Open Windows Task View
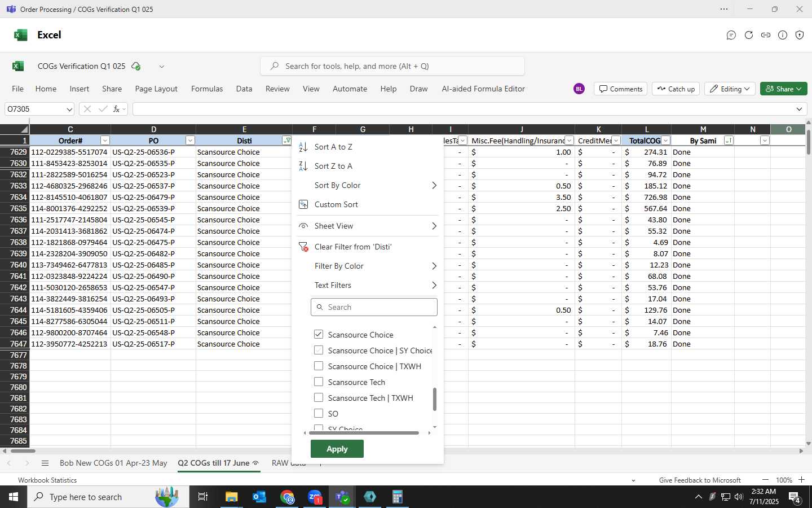Image resolution: width=812 pixels, height=508 pixels. tap(202, 497)
